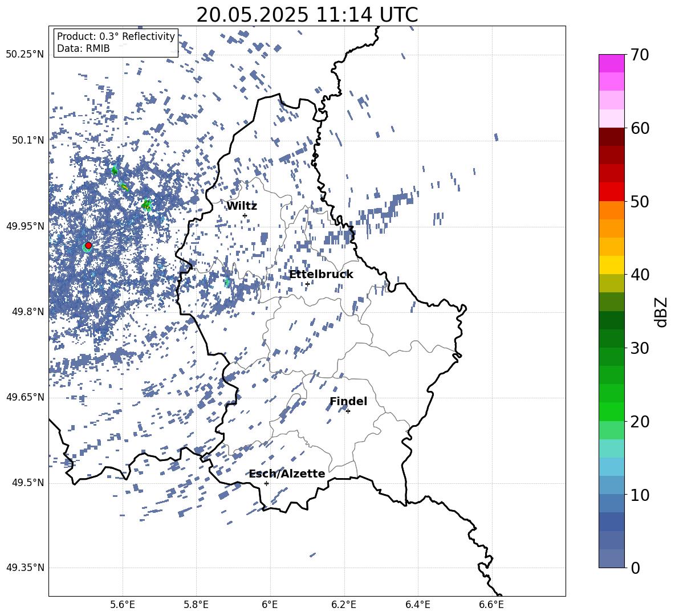The height and width of the screenshot is (616, 675).
Task: Click the dBZ colorbar axis label
Action: coord(660,312)
